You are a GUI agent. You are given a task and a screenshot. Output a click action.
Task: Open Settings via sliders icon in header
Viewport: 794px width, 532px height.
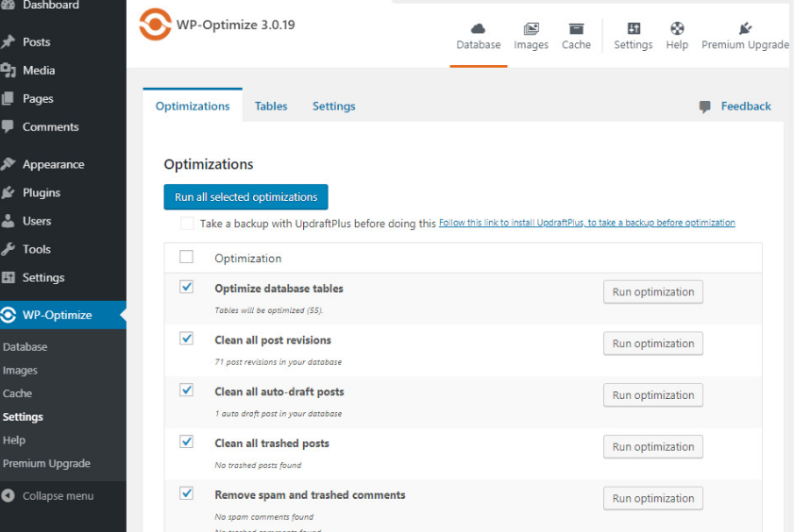pyautogui.click(x=634, y=28)
